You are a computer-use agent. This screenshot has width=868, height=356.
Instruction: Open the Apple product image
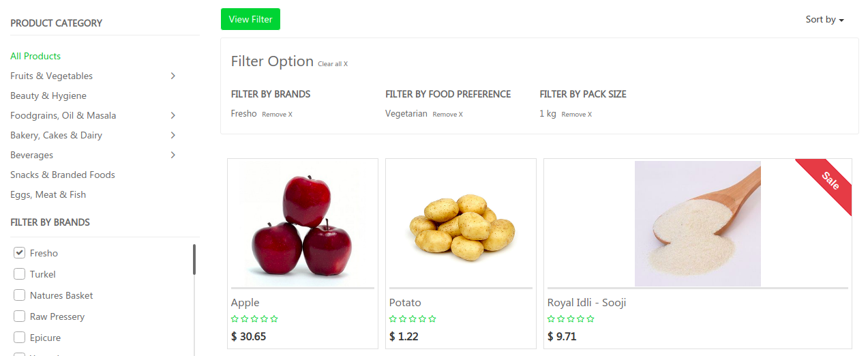click(302, 224)
